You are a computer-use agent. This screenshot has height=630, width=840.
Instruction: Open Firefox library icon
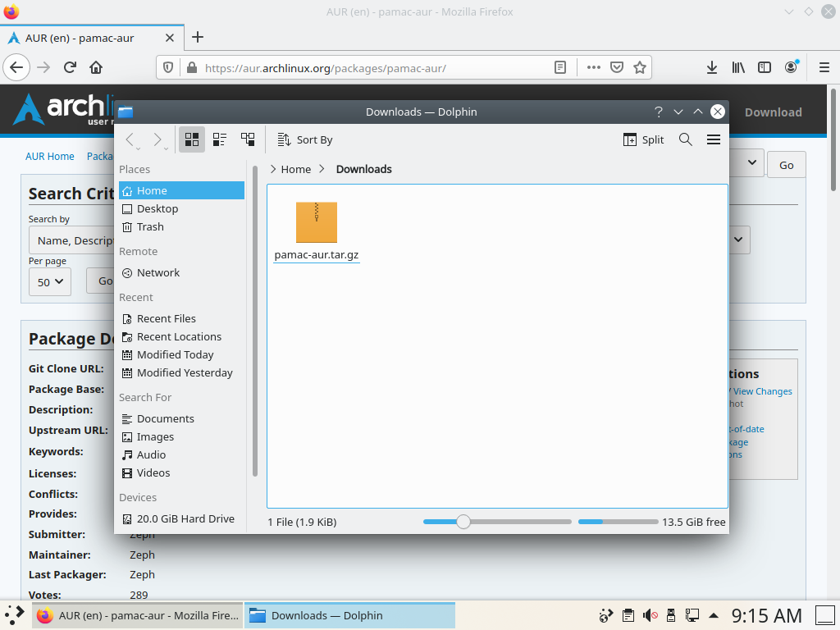click(738, 67)
